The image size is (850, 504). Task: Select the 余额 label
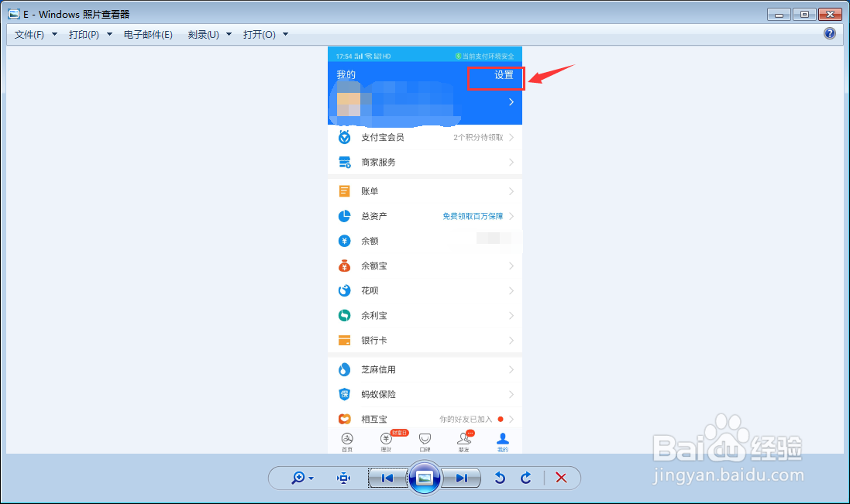click(370, 241)
